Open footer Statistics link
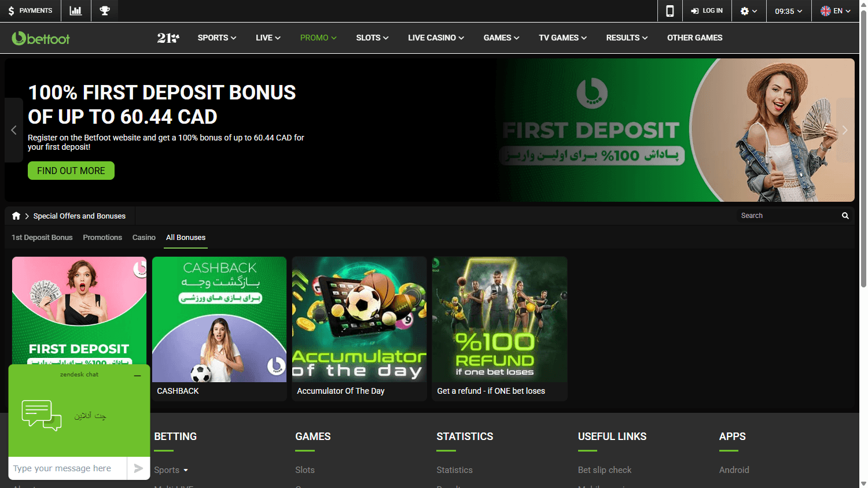868x488 pixels. pos(455,470)
